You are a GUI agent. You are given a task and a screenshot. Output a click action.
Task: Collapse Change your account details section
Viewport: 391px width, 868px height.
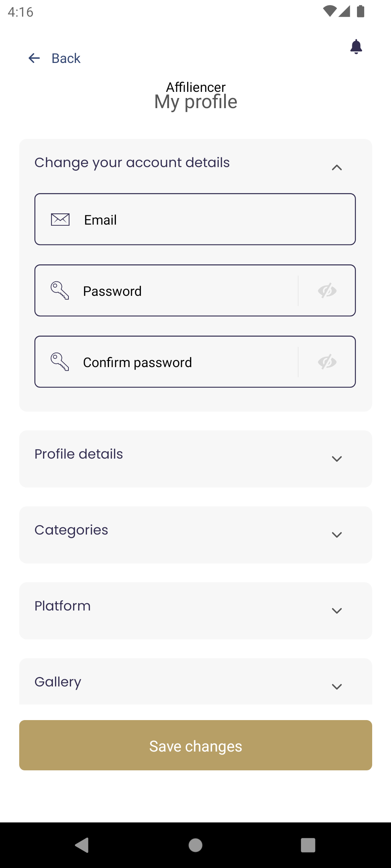coord(337,167)
